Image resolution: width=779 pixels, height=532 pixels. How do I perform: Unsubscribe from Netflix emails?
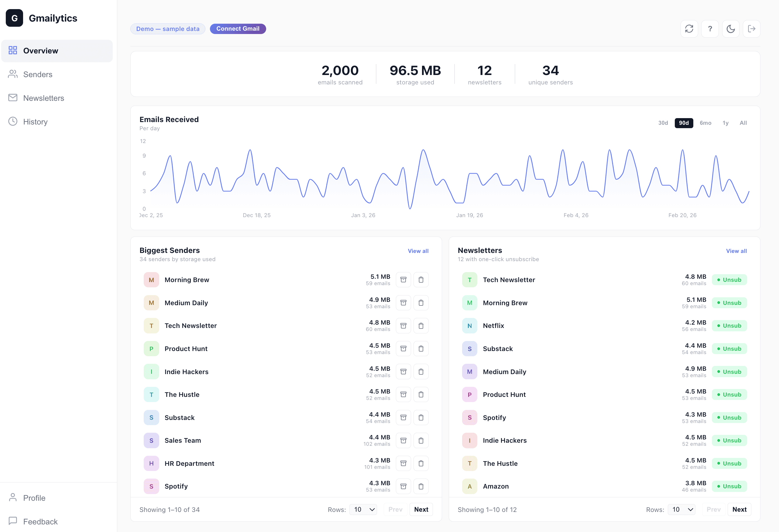(x=730, y=325)
